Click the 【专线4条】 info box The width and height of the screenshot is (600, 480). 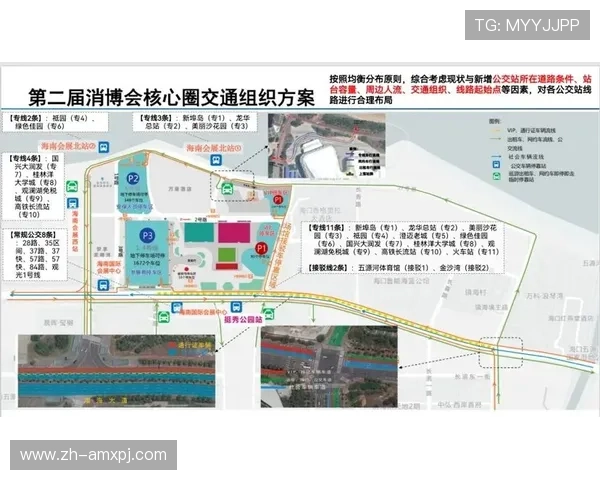click(34, 186)
